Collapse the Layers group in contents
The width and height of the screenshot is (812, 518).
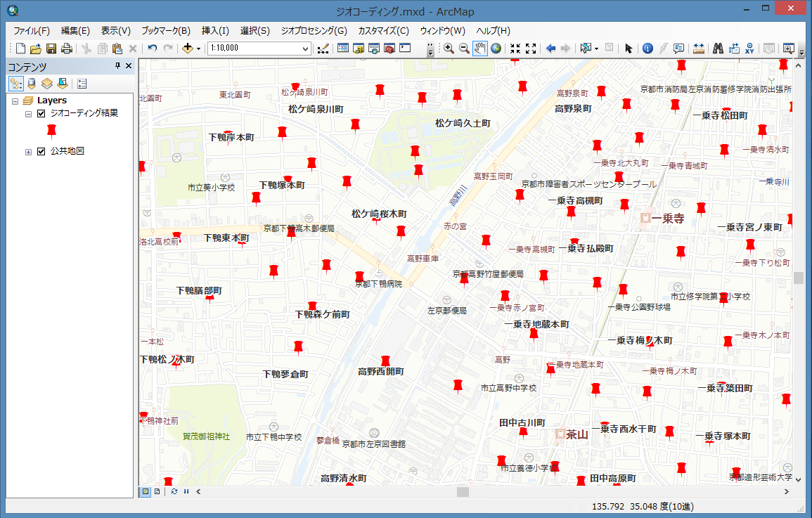tap(15, 100)
